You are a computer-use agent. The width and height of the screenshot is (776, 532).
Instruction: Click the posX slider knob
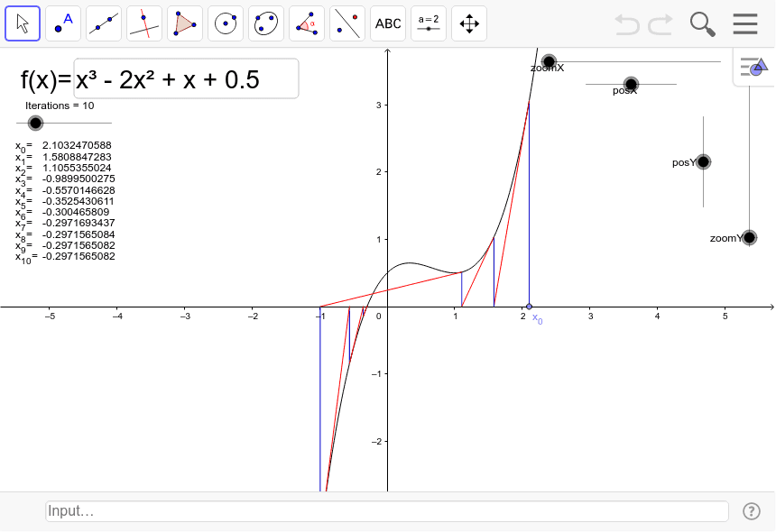[x=631, y=84]
